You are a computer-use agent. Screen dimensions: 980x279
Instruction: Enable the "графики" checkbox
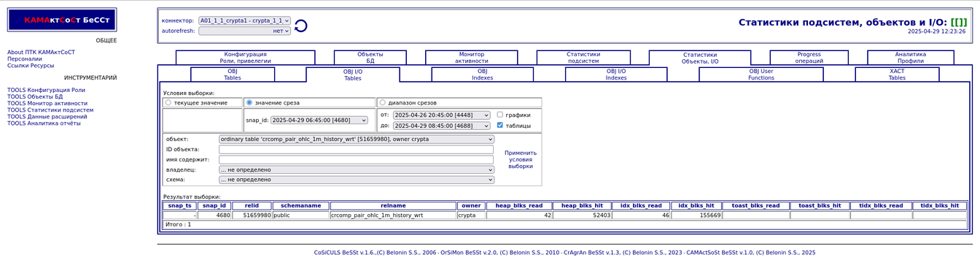click(x=499, y=115)
